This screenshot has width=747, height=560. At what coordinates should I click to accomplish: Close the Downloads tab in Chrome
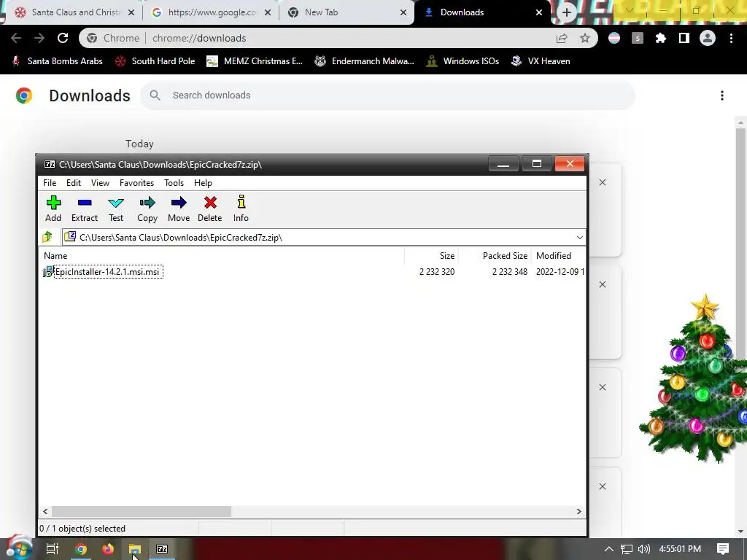pyautogui.click(x=539, y=12)
